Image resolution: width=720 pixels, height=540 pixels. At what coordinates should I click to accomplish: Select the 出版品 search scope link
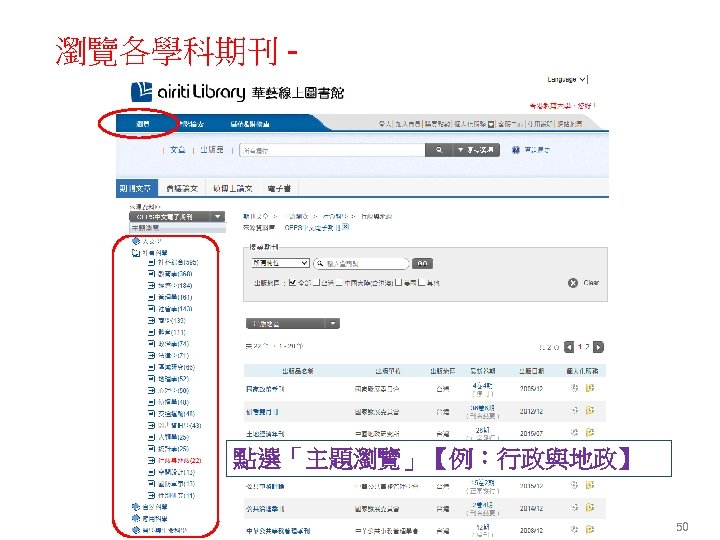(212, 150)
